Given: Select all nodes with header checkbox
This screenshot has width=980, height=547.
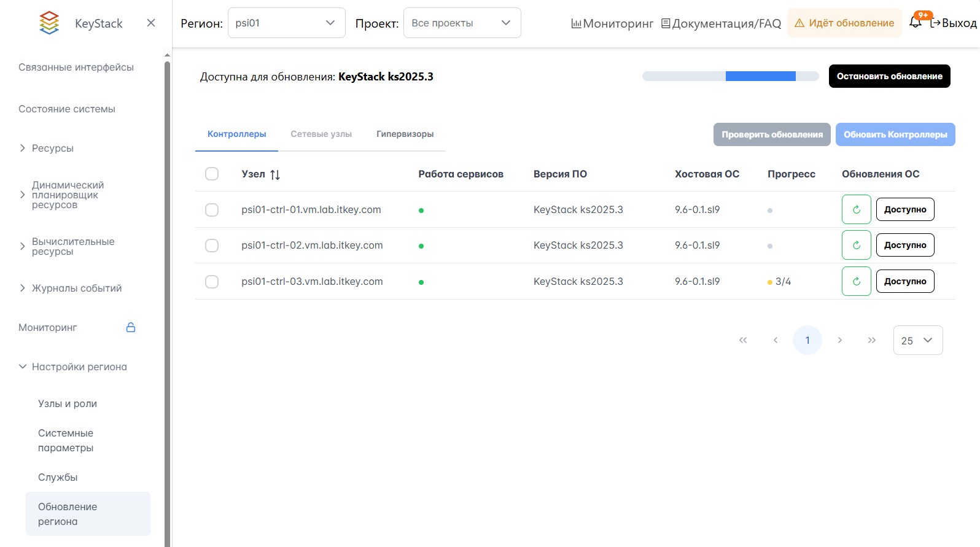Looking at the screenshot, I should coord(212,174).
